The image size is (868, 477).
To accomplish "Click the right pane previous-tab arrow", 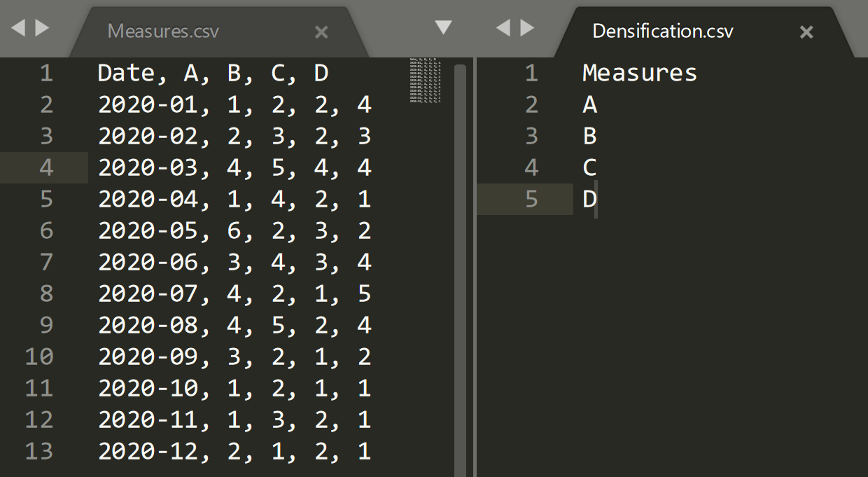I will [503, 28].
